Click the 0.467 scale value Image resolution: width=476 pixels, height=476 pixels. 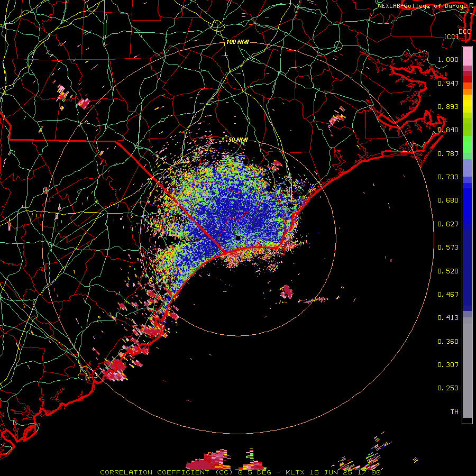point(448,295)
